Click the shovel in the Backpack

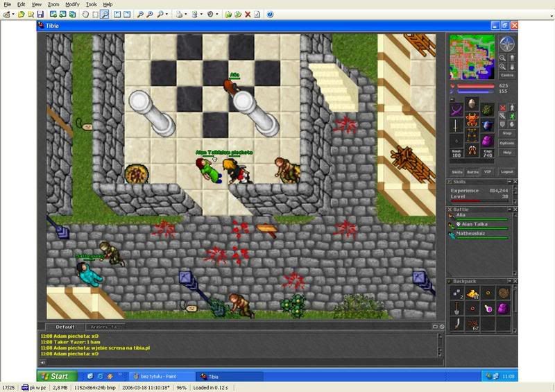click(x=456, y=308)
